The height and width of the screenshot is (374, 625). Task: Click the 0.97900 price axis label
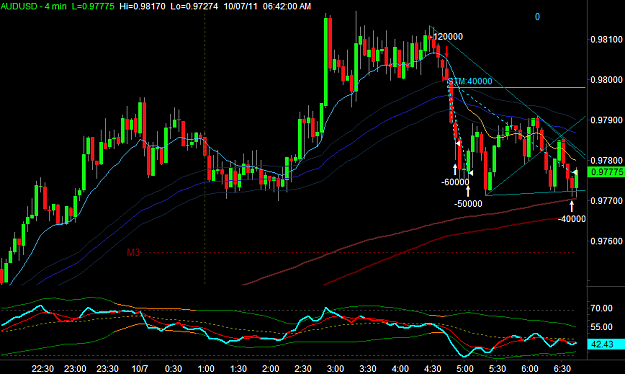[606, 120]
